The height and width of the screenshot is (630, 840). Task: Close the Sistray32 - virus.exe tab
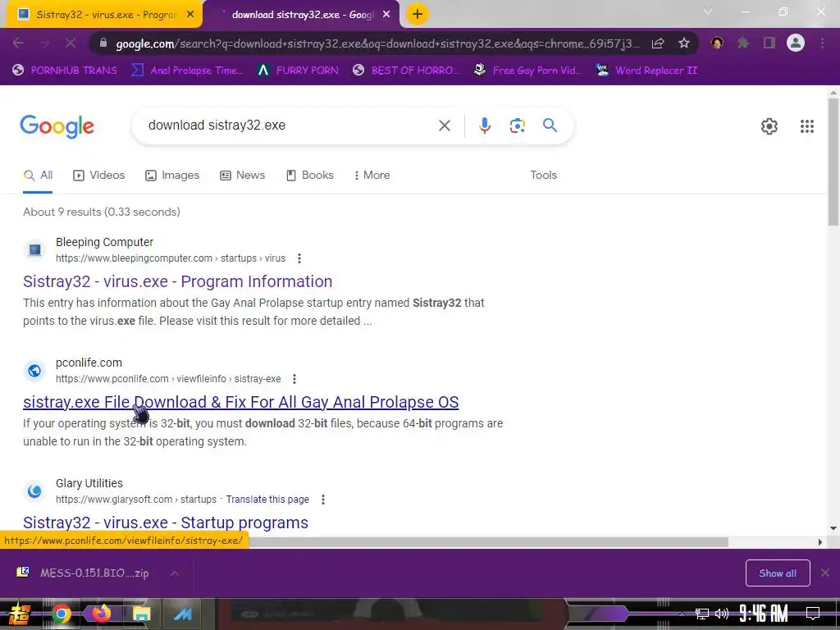tap(190, 15)
